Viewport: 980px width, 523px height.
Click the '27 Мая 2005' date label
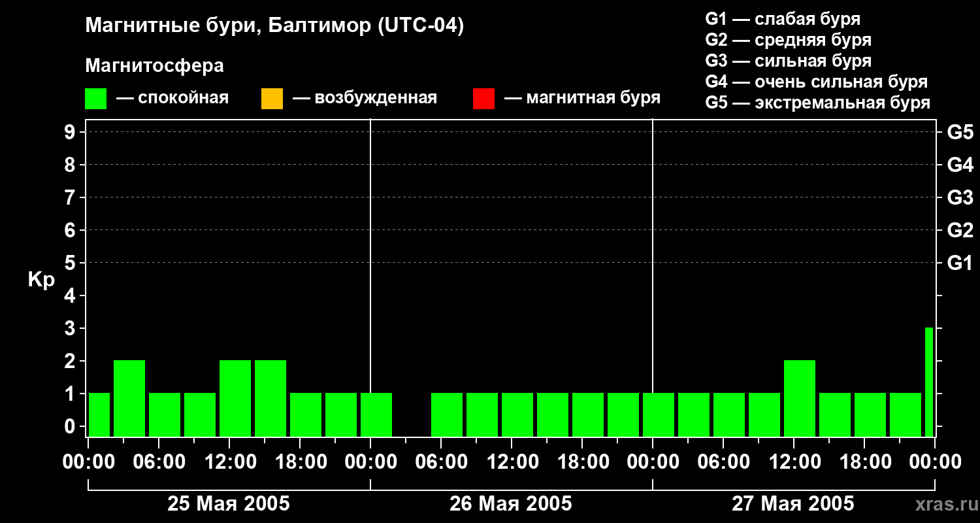[793, 504]
